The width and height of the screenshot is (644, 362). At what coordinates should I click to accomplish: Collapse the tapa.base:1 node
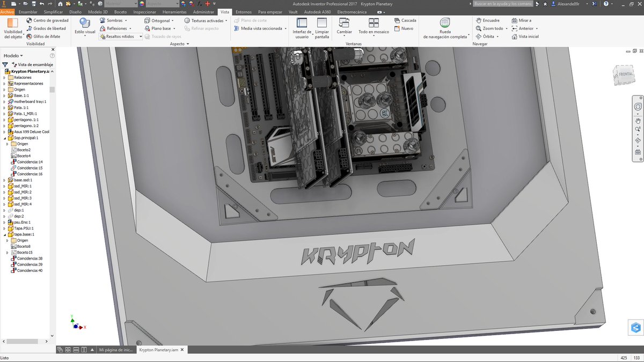coord(4,234)
